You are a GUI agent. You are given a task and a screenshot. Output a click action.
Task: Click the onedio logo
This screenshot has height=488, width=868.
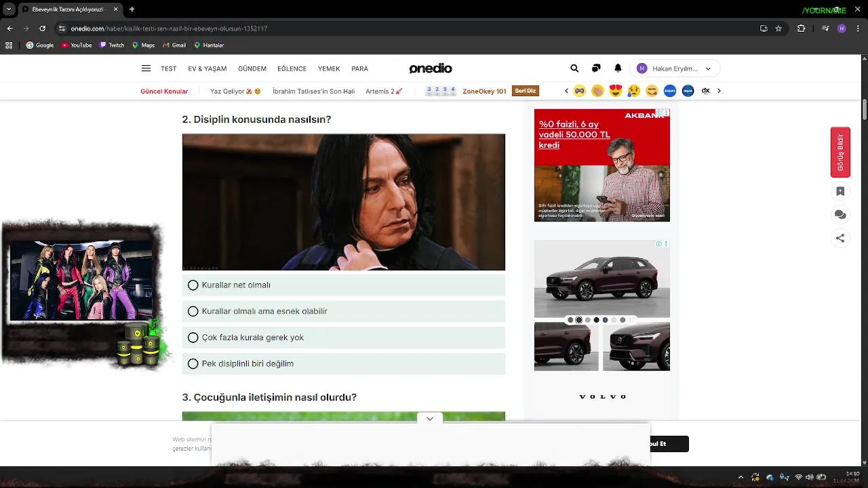tap(431, 68)
